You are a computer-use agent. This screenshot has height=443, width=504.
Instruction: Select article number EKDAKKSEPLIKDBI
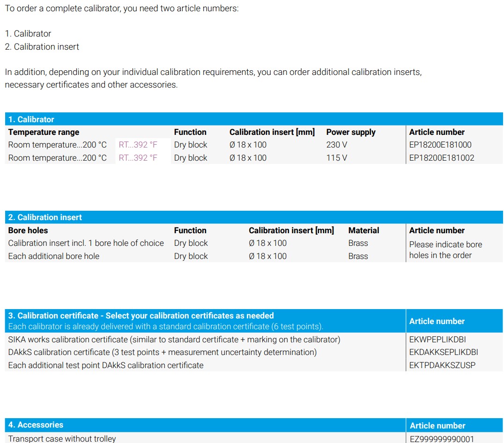443,352
